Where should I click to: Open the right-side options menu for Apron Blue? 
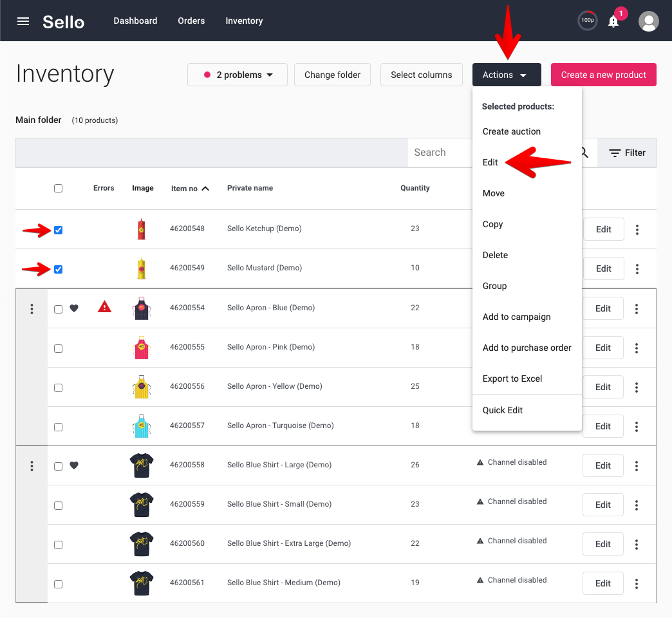coord(637,309)
